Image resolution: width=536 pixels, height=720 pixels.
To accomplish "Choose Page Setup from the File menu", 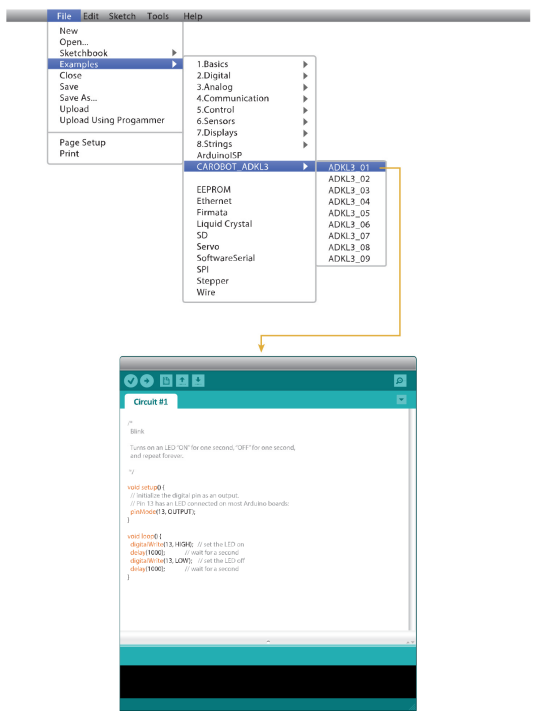I will point(115,142).
